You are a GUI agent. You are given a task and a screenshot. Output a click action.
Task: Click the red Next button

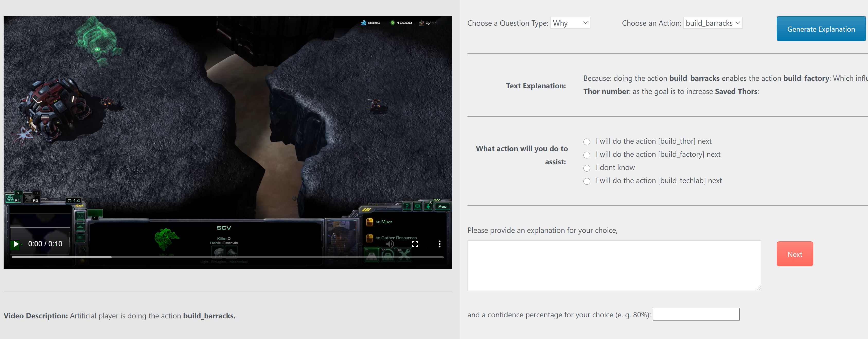(794, 254)
